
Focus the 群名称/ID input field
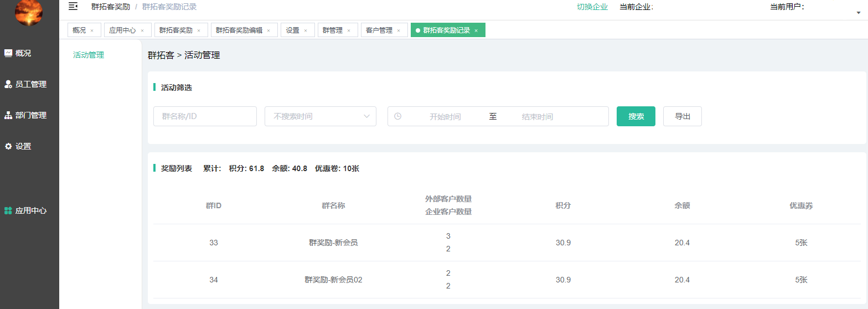point(205,116)
